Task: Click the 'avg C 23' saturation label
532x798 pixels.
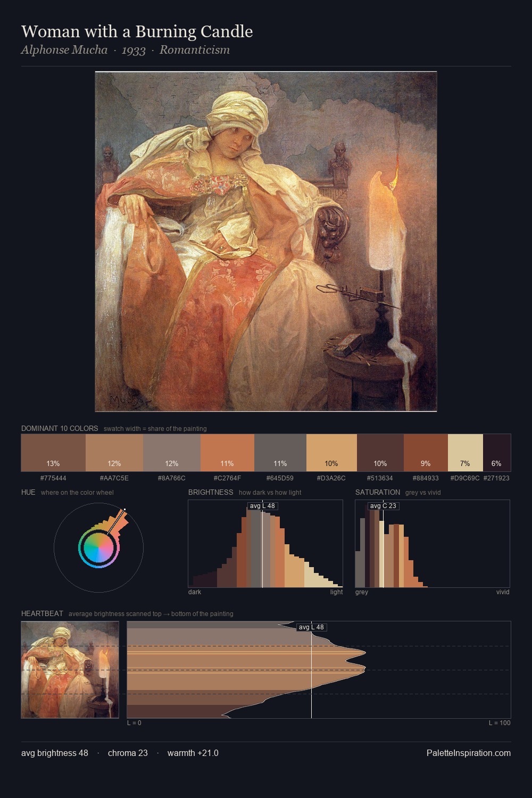Action: (x=383, y=506)
